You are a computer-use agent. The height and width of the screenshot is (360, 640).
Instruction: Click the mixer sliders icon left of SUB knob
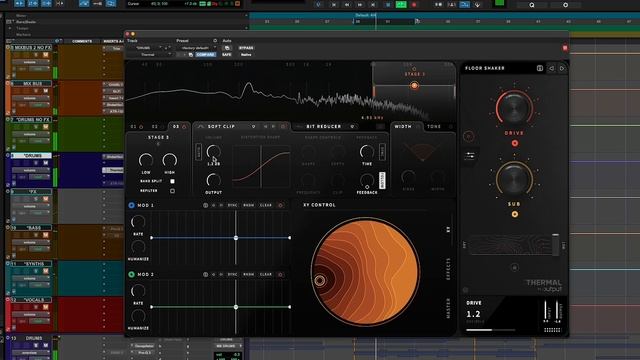[x=469, y=156]
